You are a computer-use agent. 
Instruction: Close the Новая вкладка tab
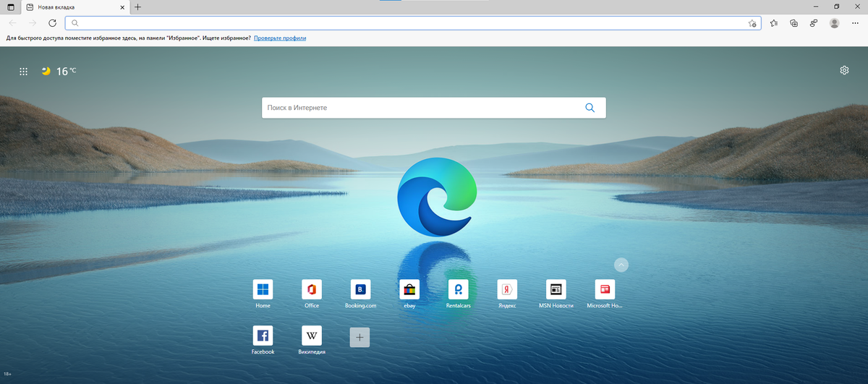[122, 7]
